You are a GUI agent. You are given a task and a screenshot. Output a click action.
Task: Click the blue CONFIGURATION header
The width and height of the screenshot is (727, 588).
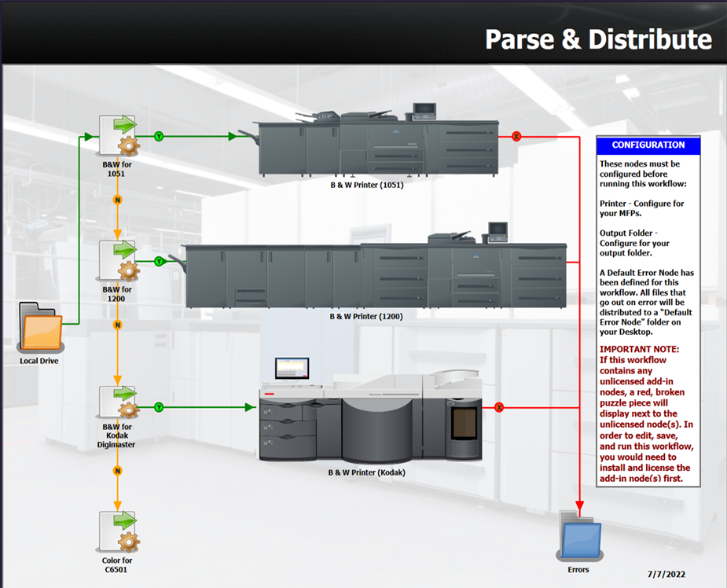coord(648,145)
